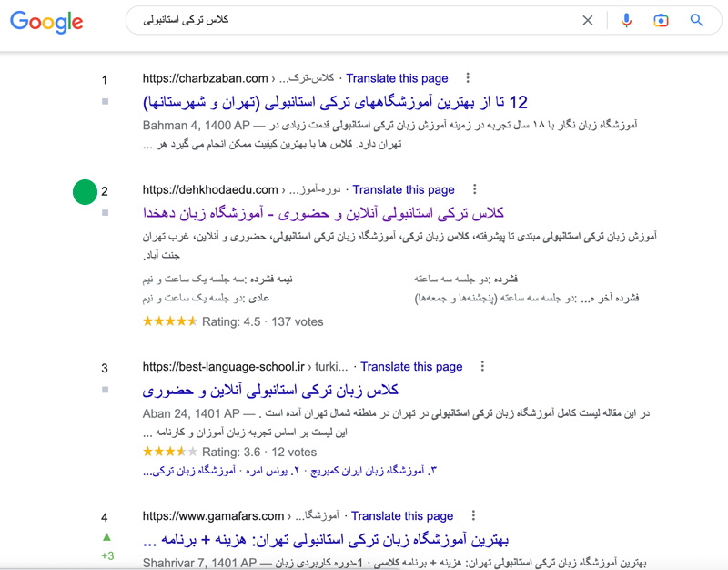Go to Google home via the logo
728x570 pixels.
coord(46,22)
